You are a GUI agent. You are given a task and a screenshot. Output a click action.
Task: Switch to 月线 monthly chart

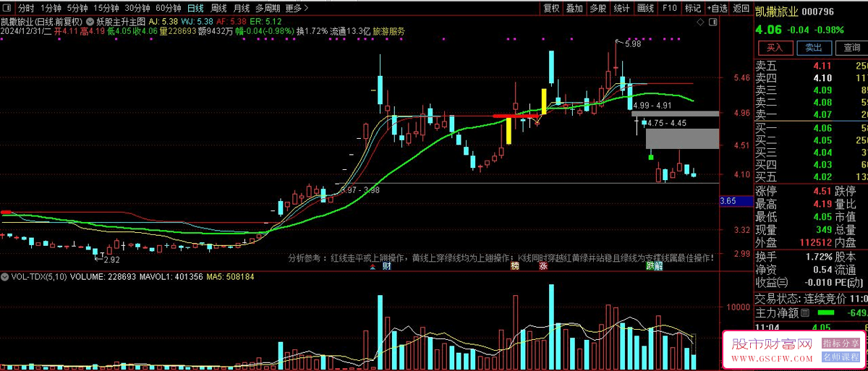(242, 9)
